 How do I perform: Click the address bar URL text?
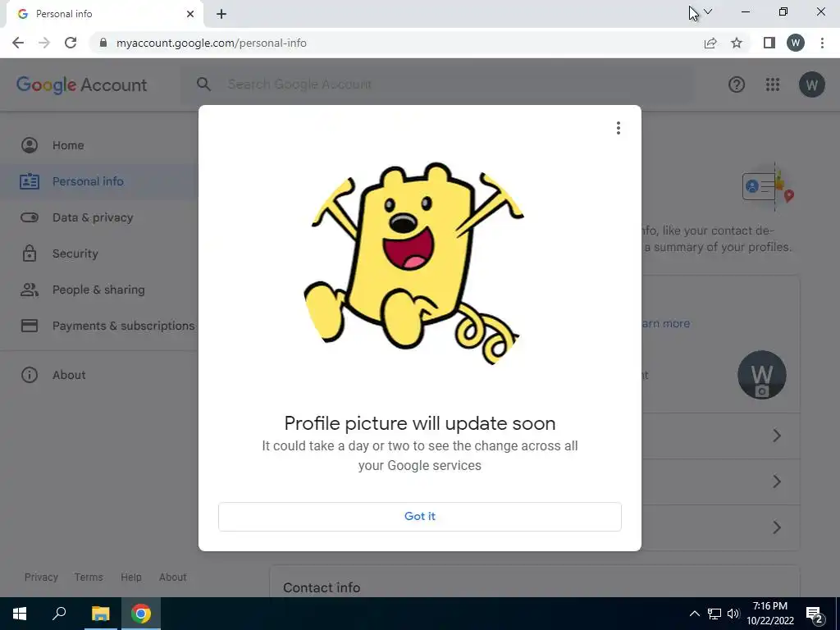pos(212,43)
